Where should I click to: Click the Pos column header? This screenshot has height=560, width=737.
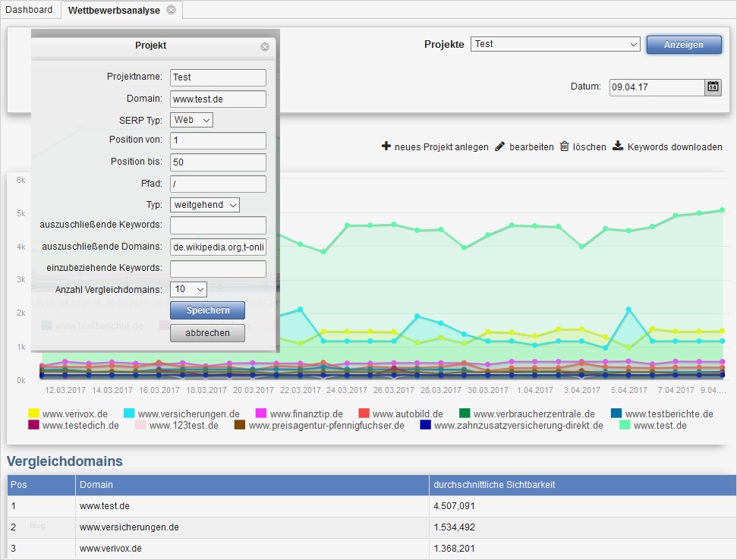pos(41,485)
